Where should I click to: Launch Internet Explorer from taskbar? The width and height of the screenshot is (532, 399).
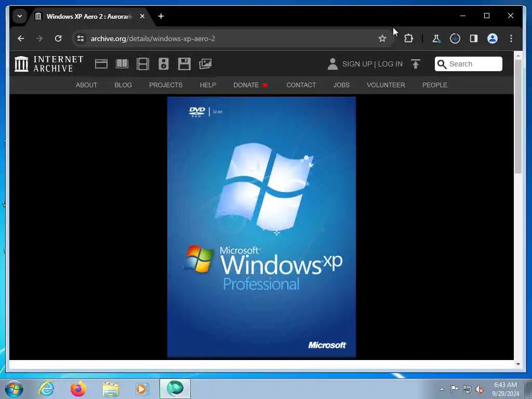[x=46, y=389]
